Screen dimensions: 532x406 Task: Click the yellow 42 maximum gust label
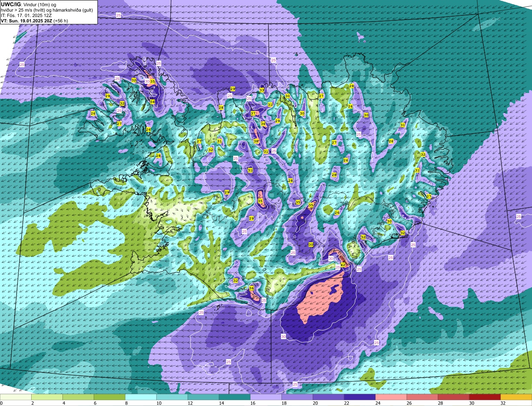(x=343, y=265)
